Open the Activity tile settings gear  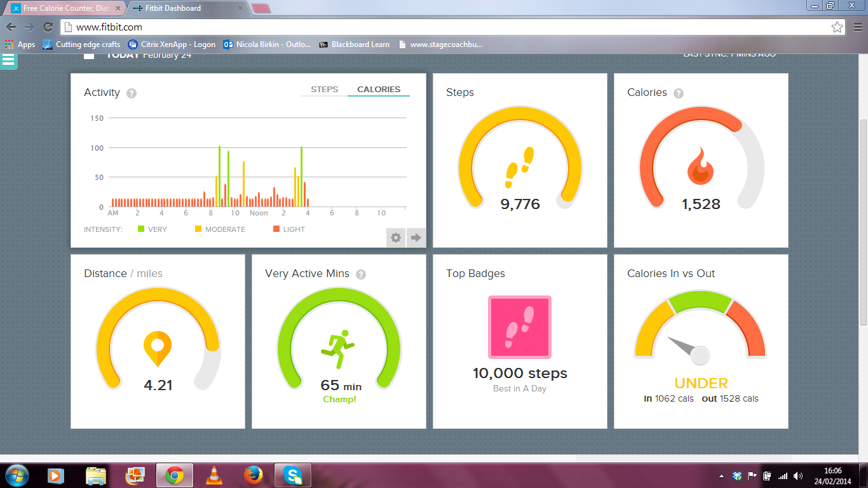coord(396,238)
